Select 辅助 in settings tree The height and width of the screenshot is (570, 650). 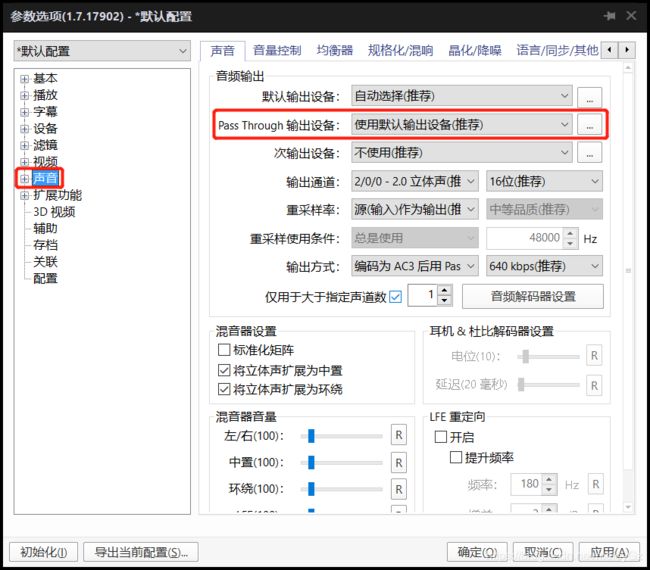coord(45,228)
